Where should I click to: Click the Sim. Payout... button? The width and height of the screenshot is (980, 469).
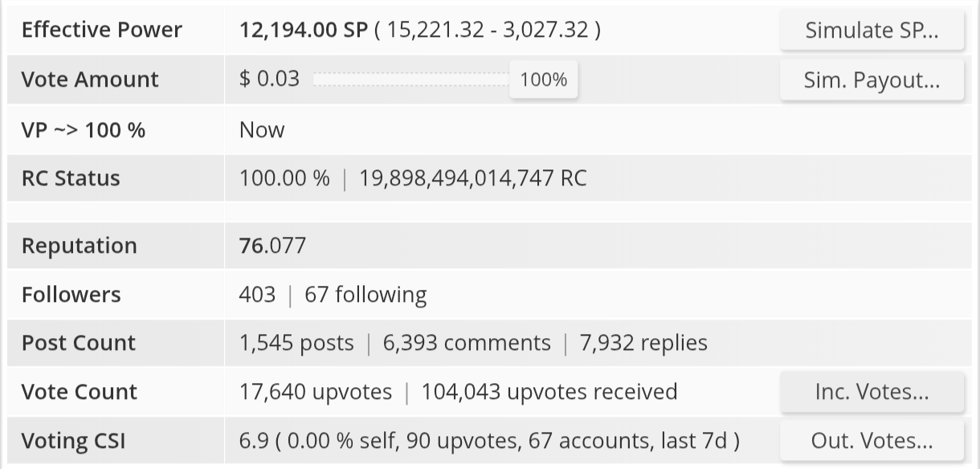[872, 80]
